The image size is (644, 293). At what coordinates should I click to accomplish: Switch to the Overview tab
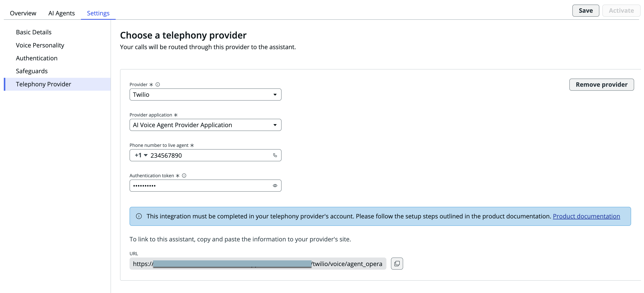coord(23,13)
